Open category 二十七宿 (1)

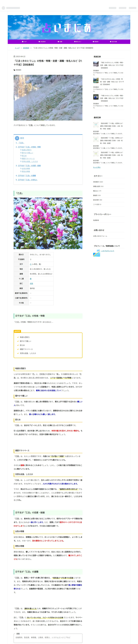point(97,204)
